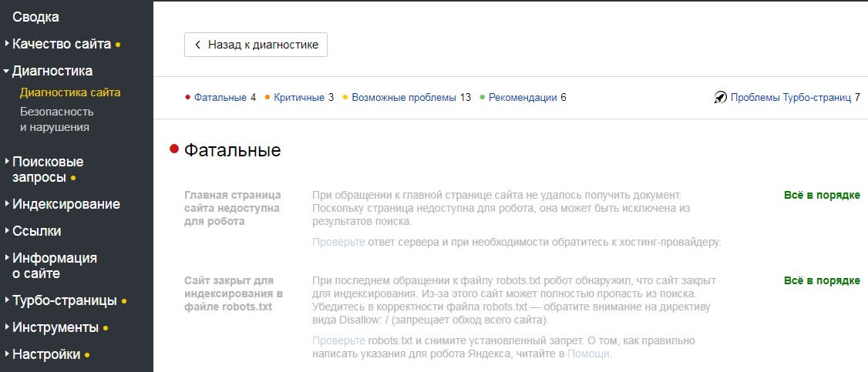Open Инструменты menu item
Screen dimensions: 868x372
click(x=56, y=328)
